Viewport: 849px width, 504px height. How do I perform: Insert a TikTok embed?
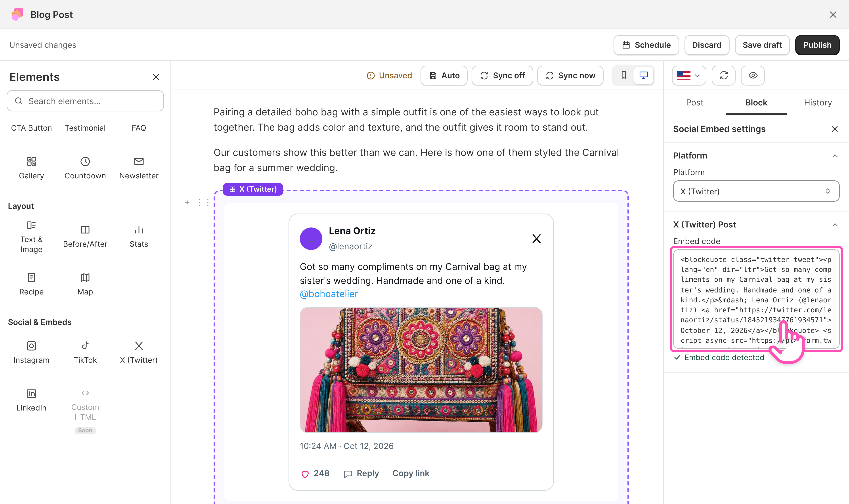click(x=85, y=353)
